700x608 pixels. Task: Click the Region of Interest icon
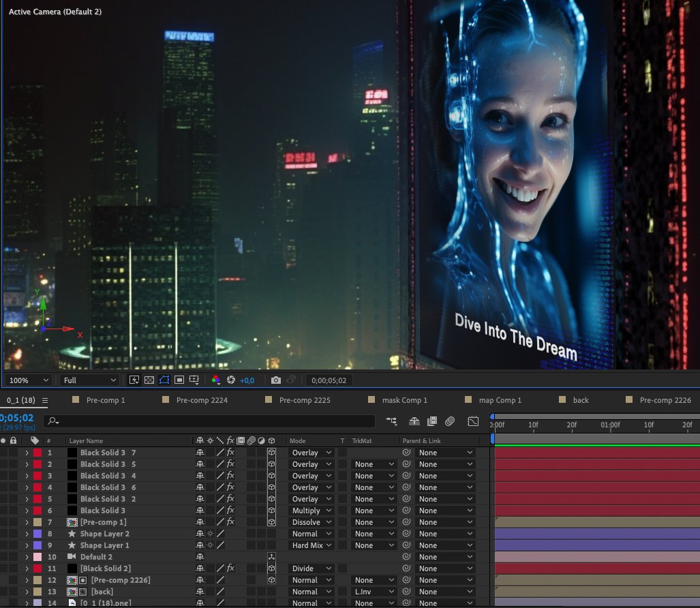point(179,380)
